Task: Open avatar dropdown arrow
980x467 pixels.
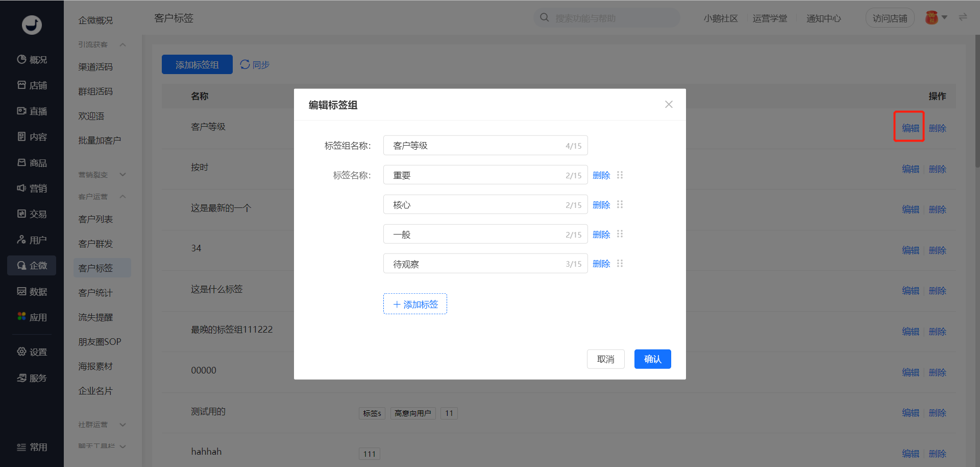Action: tap(944, 18)
